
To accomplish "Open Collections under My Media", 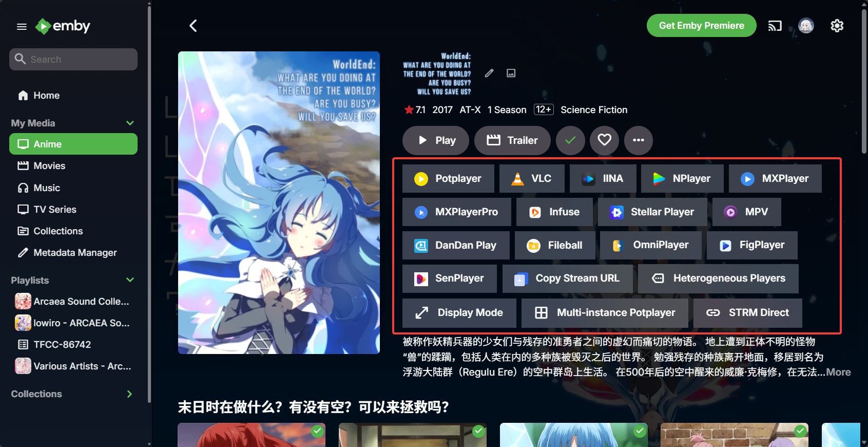I will point(73,231).
